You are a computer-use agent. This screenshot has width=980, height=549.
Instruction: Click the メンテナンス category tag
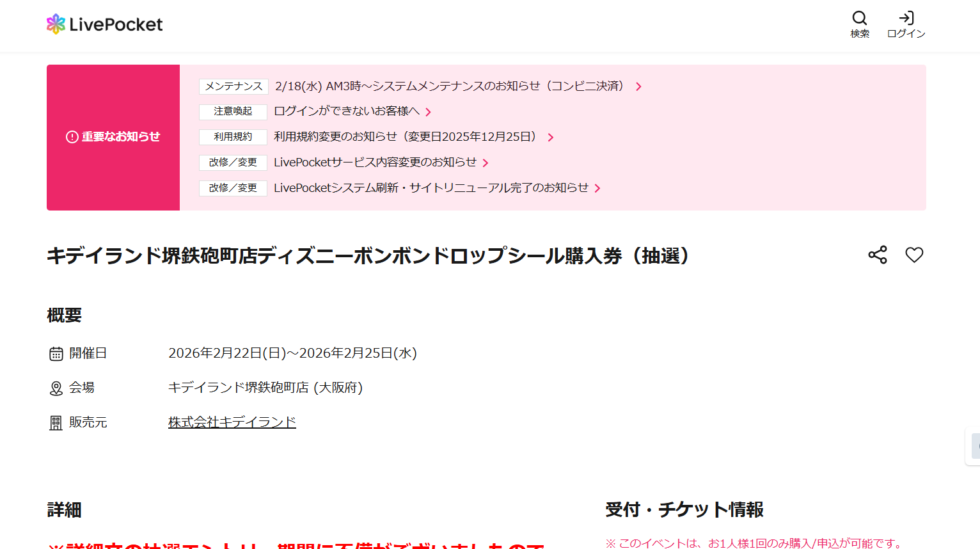tap(233, 86)
